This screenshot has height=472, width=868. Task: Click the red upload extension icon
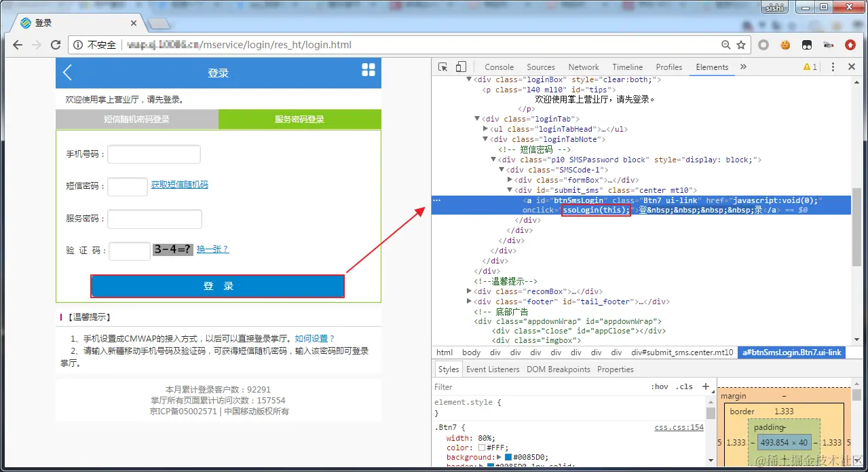click(850, 45)
